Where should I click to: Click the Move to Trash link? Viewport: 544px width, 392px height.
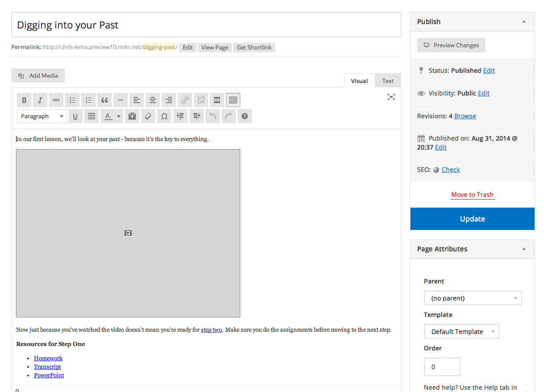click(472, 195)
